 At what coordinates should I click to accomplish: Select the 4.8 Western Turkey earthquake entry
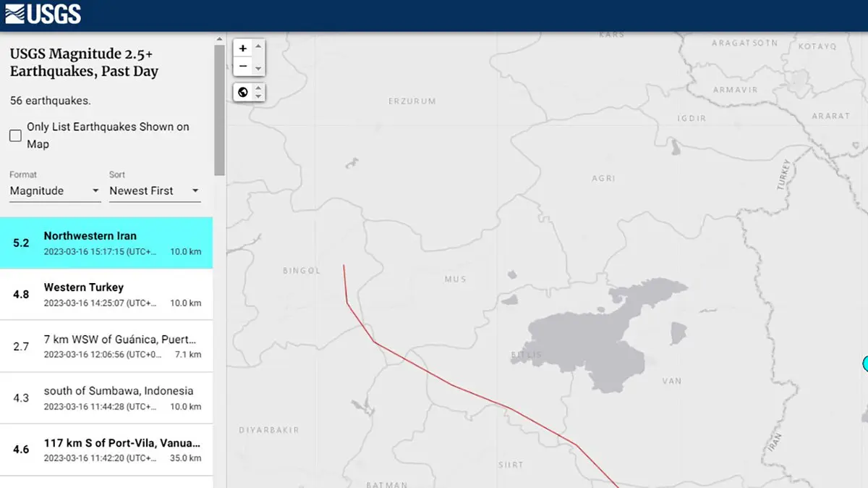coord(106,295)
